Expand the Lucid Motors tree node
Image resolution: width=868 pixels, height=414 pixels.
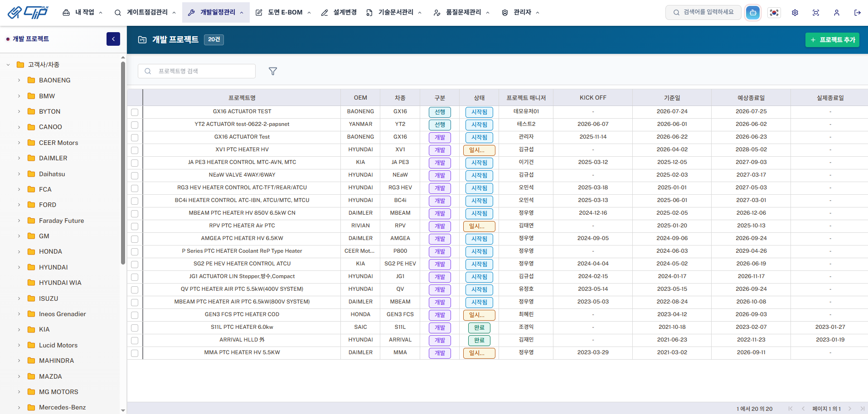point(19,345)
